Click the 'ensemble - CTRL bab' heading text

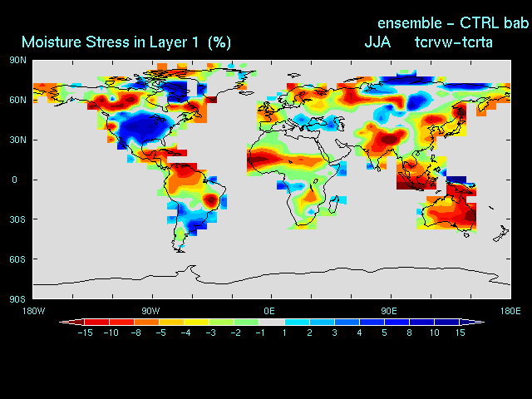click(453, 23)
